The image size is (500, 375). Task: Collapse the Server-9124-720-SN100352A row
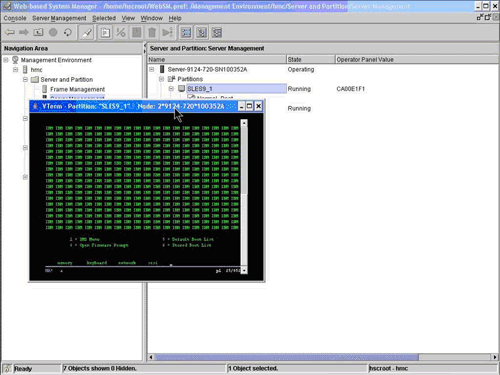(x=152, y=69)
